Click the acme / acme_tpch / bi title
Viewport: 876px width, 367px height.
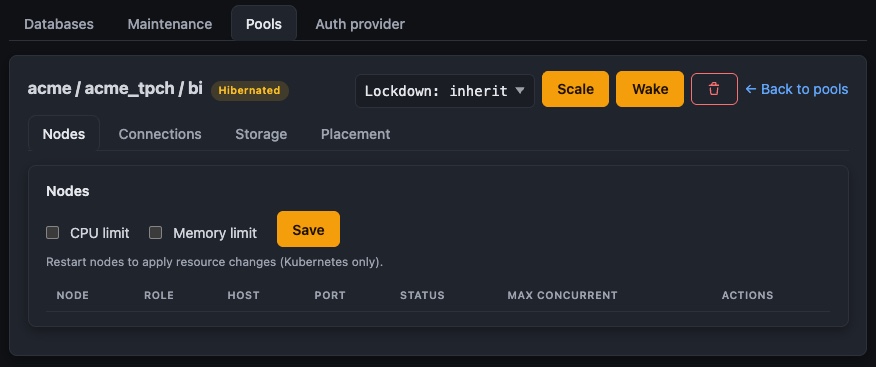(115, 88)
